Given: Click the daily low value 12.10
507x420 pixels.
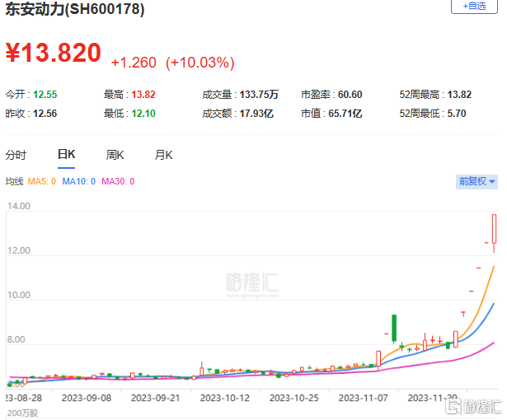Looking at the screenshot, I should click(x=143, y=114).
